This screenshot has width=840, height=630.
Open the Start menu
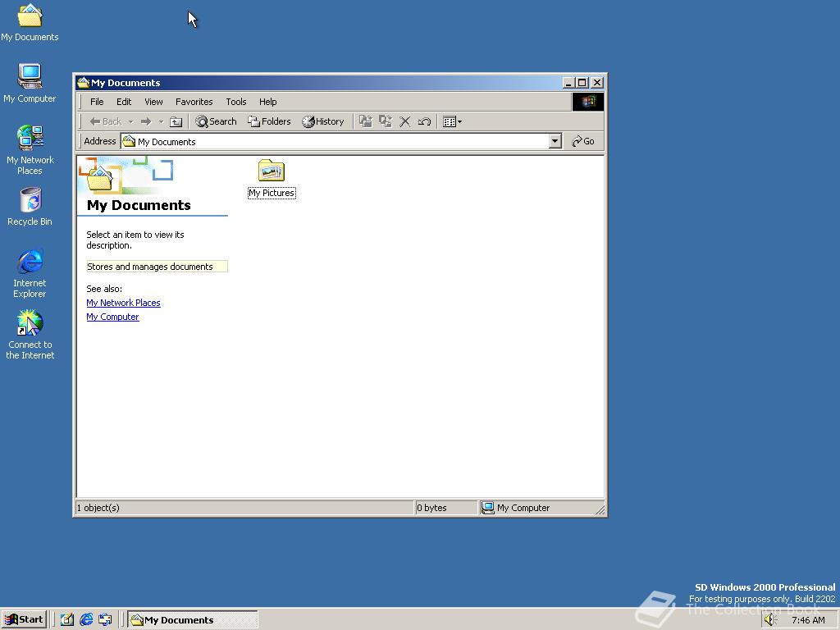tap(24, 620)
